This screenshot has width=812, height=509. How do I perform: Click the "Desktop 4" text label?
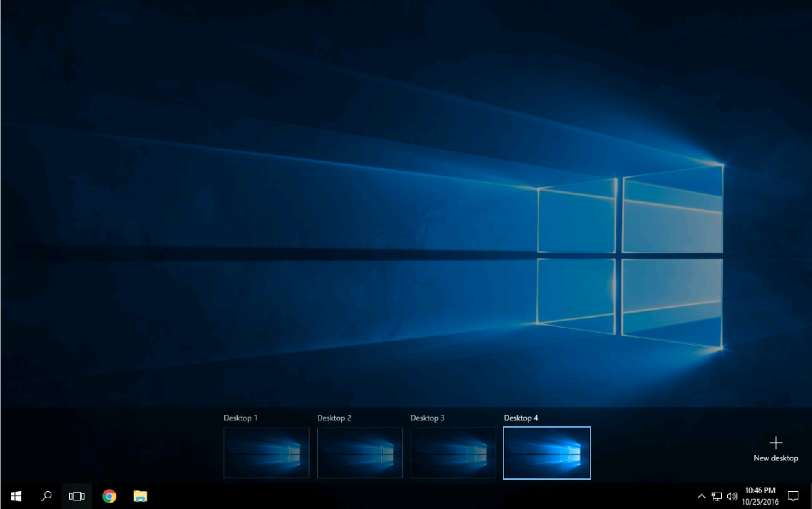pyautogui.click(x=521, y=418)
